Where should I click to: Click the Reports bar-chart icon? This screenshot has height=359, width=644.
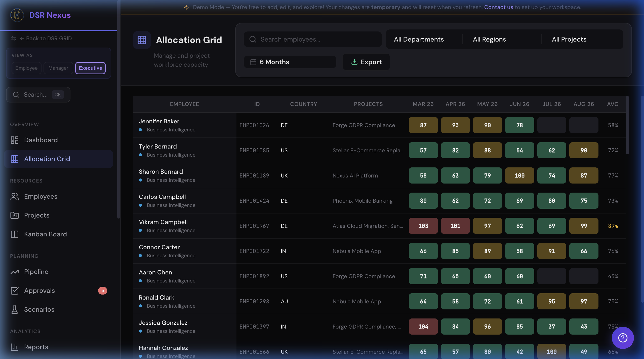point(14,347)
